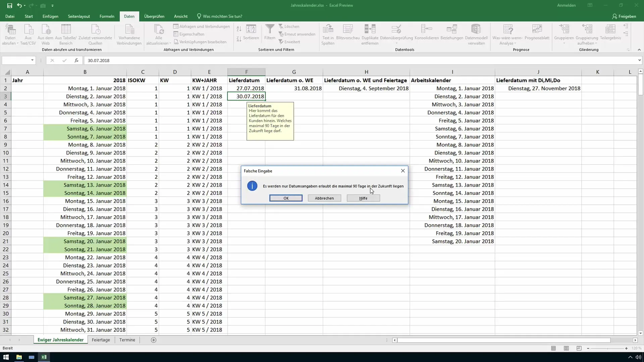This screenshot has width=644, height=362.
Task: Switch to Page Layout view icon
Action: click(566, 348)
